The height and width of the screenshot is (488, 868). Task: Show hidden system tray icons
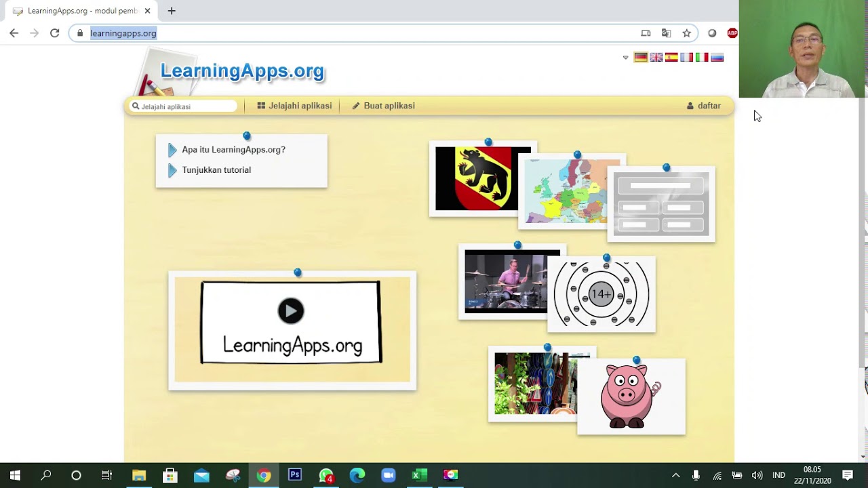tap(675, 475)
